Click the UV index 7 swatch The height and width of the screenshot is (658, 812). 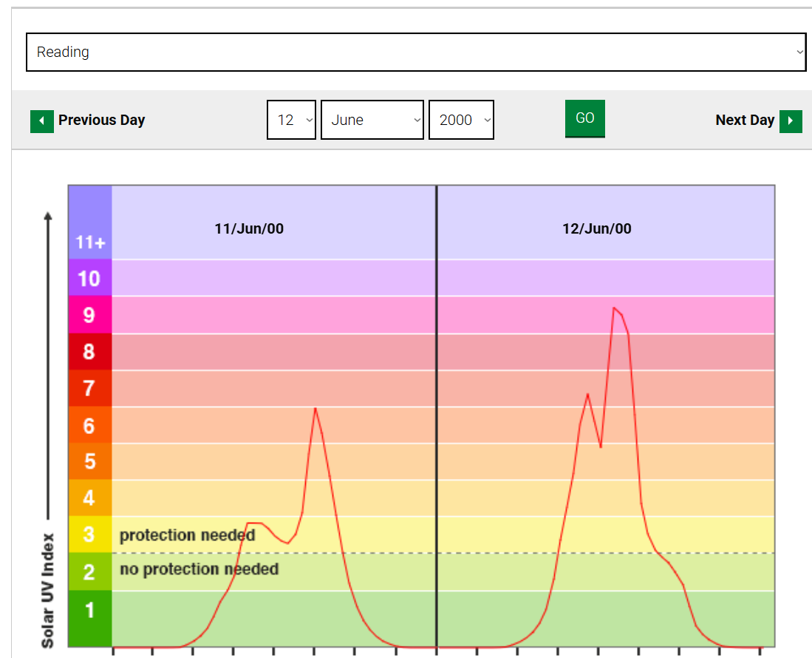point(90,388)
